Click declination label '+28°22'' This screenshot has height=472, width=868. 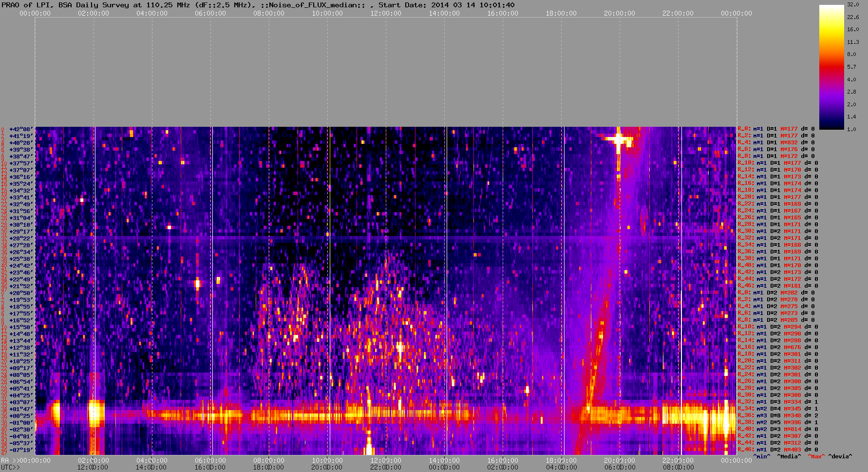21,238
